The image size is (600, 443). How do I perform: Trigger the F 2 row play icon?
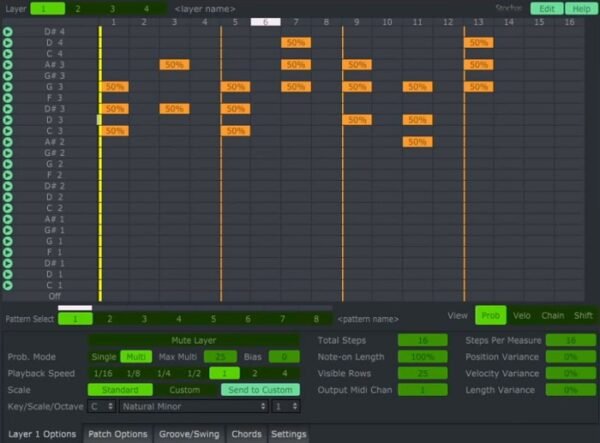[8, 175]
